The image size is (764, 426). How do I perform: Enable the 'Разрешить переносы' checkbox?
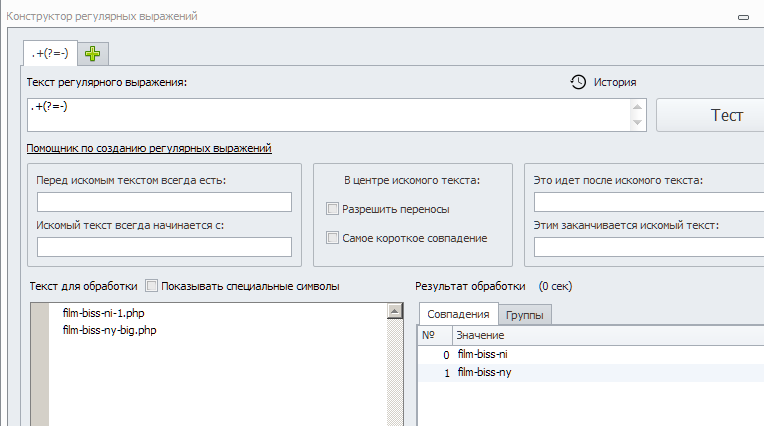(x=333, y=209)
